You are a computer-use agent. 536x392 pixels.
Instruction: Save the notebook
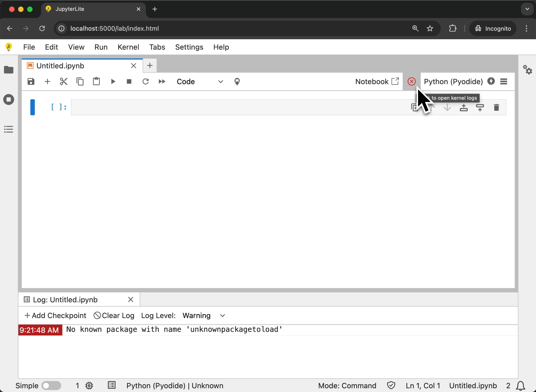coord(31,81)
